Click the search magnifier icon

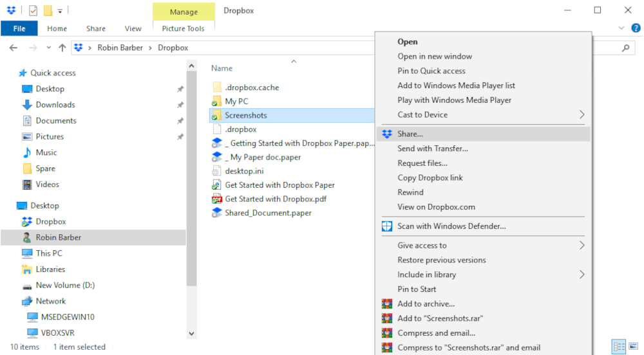pyautogui.click(x=625, y=48)
